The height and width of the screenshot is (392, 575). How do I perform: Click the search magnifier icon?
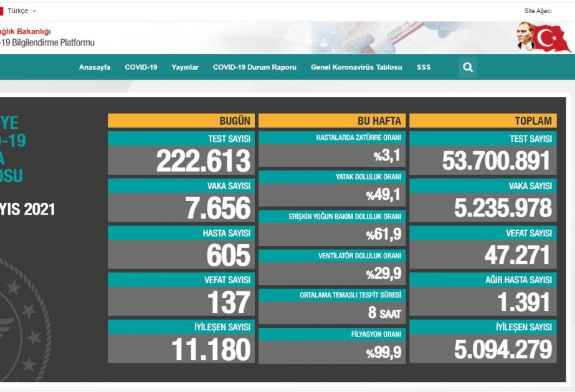coord(468,67)
